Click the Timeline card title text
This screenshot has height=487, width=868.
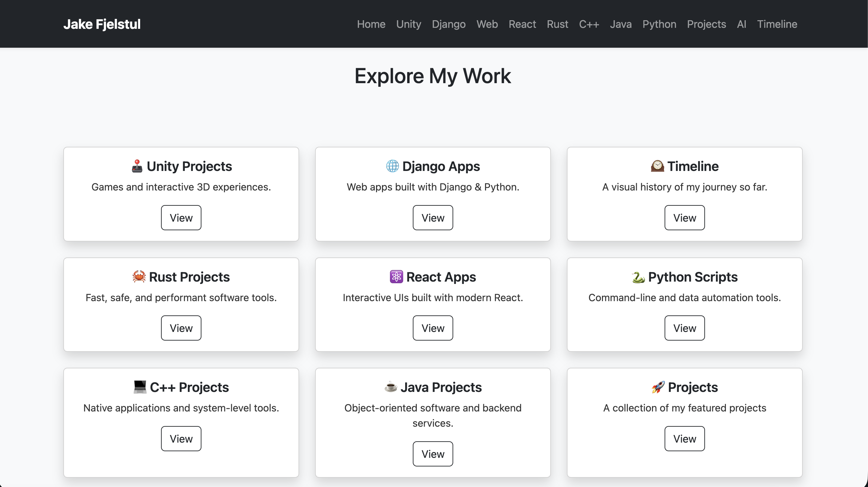point(693,166)
